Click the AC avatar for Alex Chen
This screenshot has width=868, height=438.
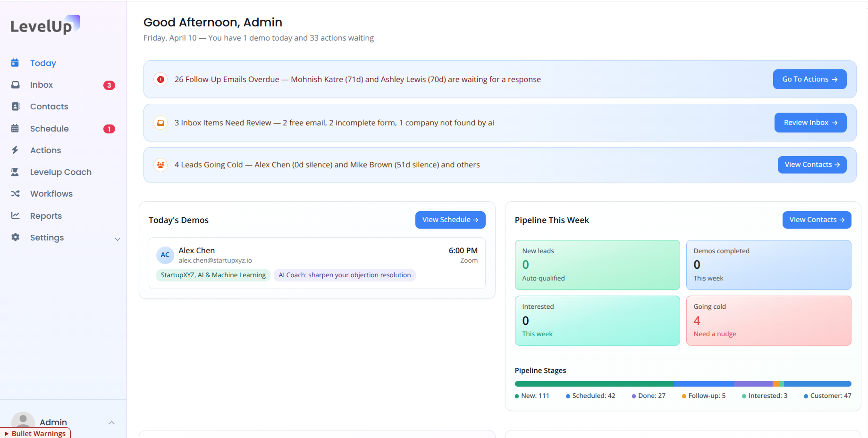click(x=165, y=255)
